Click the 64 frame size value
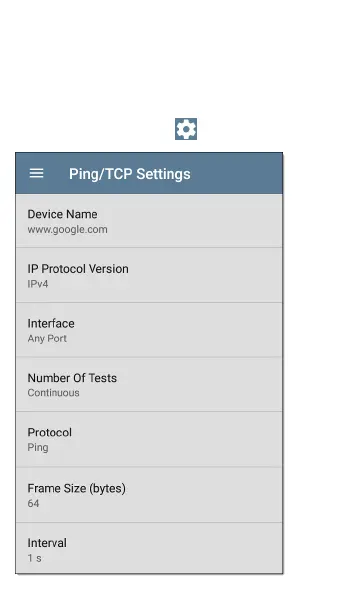 [x=33, y=503]
